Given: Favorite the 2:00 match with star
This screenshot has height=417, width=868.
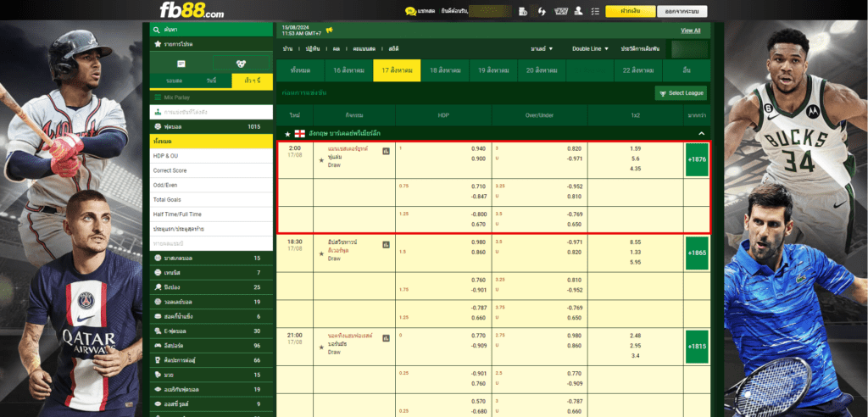Looking at the screenshot, I should [321, 160].
